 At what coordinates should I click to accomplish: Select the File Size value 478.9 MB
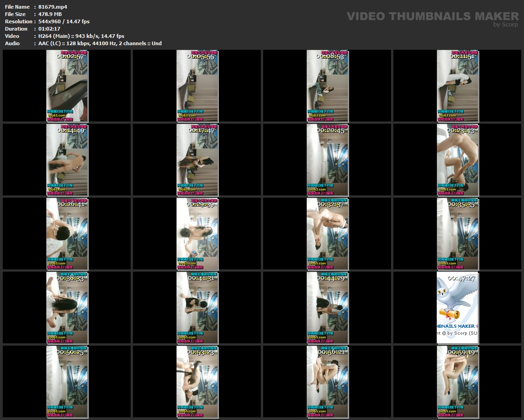50,14
